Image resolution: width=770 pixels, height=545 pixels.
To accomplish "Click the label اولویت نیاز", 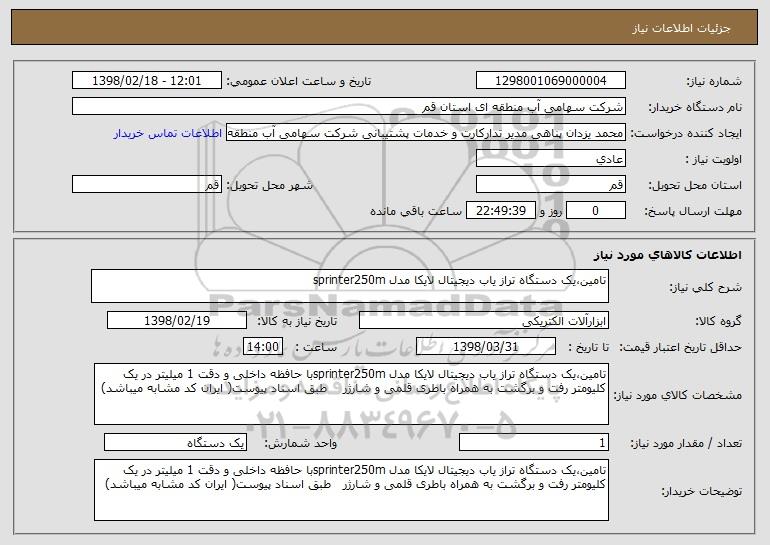I will click(x=714, y=160).
